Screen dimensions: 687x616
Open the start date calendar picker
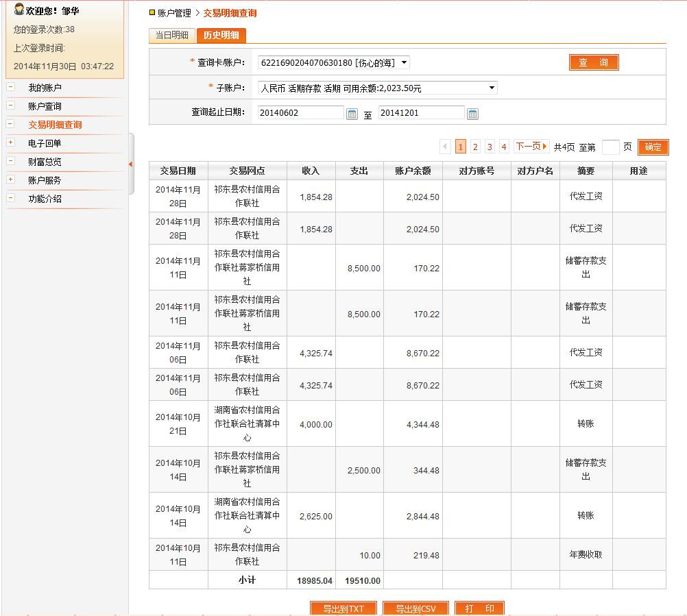pyautogui.click(x=352, y=114)
